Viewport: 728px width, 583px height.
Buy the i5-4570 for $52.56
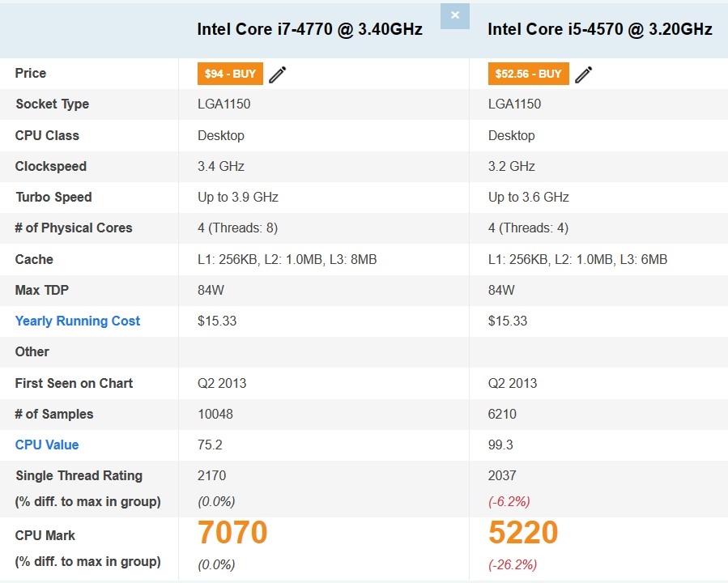pos(528,74)
